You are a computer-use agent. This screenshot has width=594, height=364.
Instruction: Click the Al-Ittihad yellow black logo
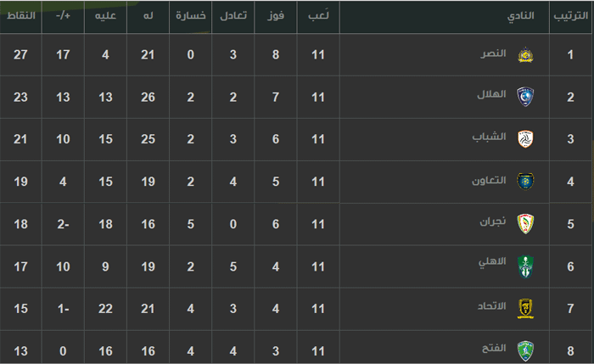click(525, 309)
